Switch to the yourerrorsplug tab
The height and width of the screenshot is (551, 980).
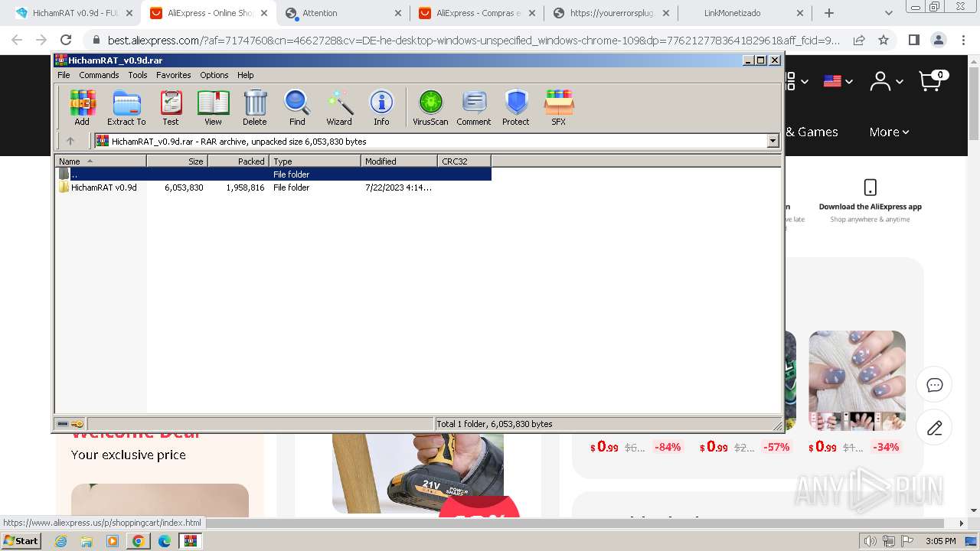[612, 13]
